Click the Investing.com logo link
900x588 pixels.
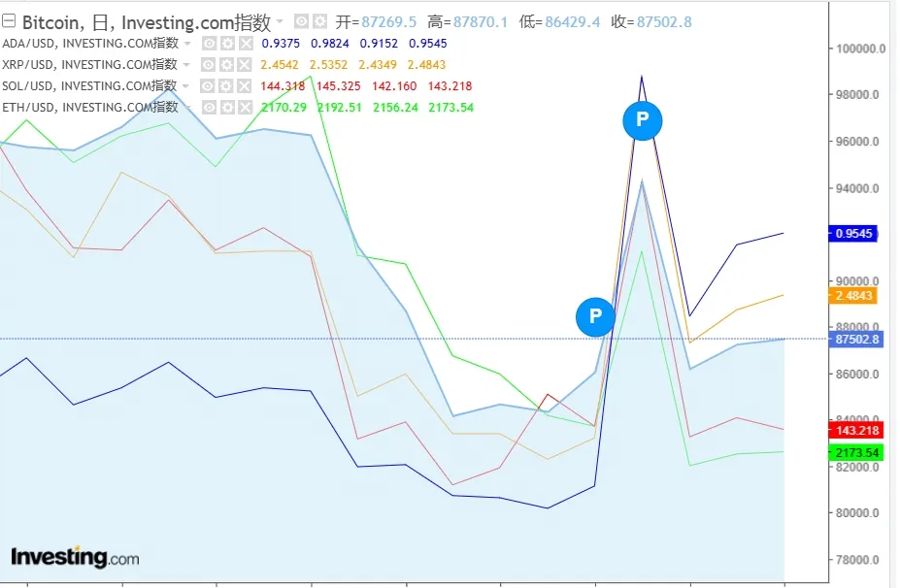coord(75,558)
